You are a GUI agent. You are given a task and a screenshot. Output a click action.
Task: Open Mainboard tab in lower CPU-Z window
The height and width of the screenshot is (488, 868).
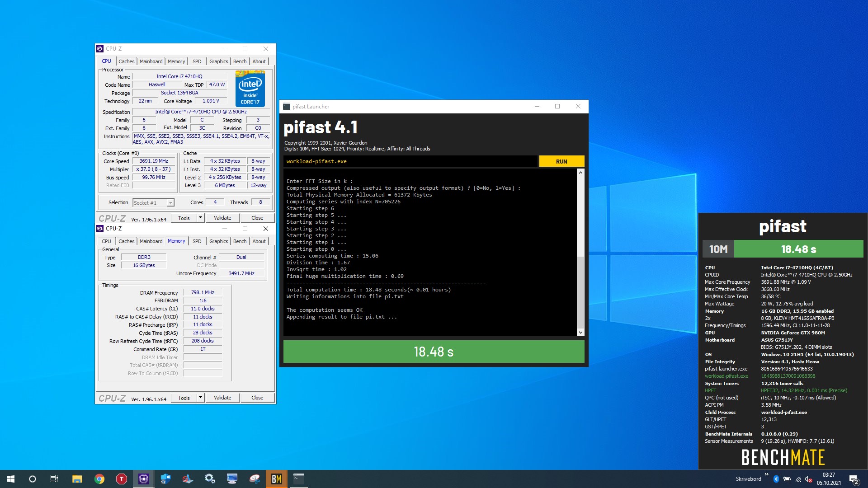[151, 241]
